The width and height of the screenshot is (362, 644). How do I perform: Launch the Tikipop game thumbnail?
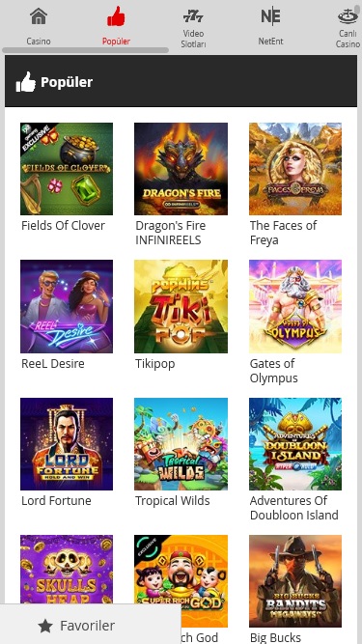pyautogui.click(x=181, y=306)
